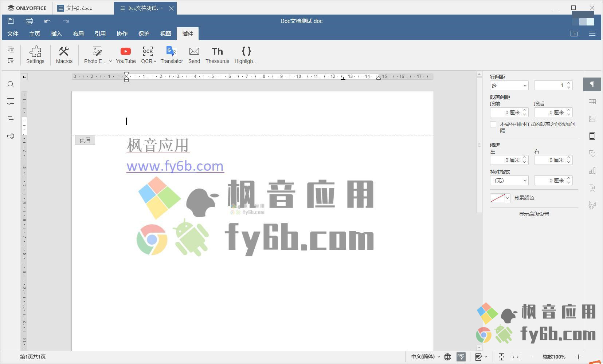Viewport: 603px width, 364px height.
Task: Check don't add interval between same-style paragraphs
Action: point(493,124)
